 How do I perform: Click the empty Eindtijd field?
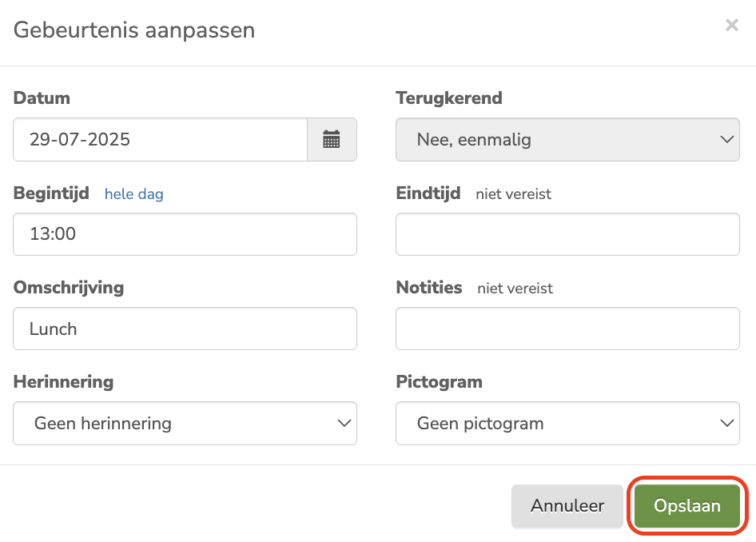click(567, 234)
